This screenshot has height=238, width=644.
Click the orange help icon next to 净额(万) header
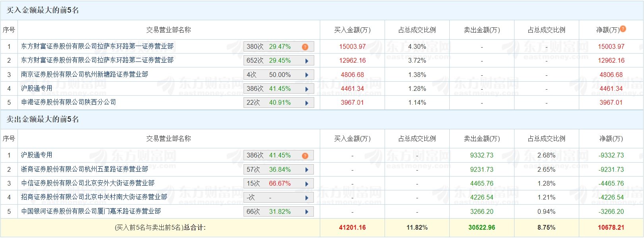(x=623, y=29)
